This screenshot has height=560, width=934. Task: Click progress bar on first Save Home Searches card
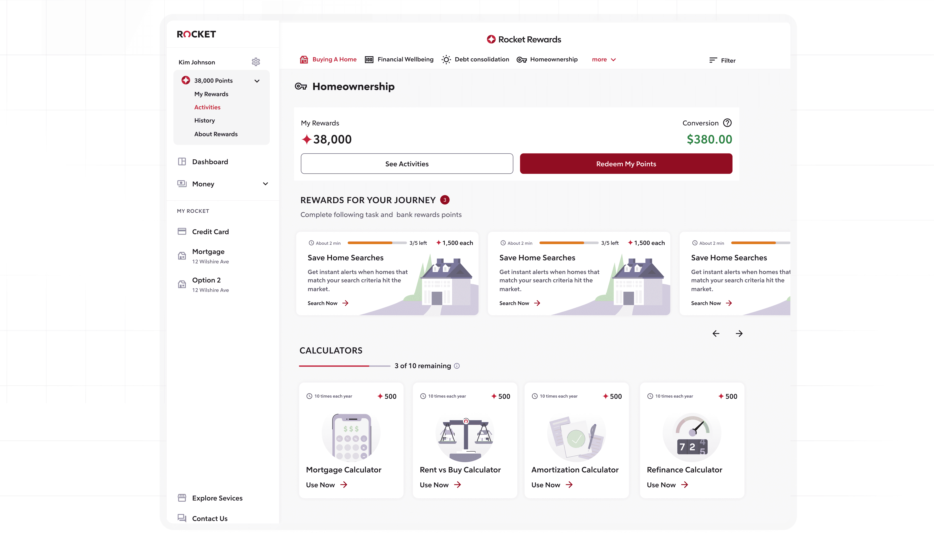(x=377, y=243)
